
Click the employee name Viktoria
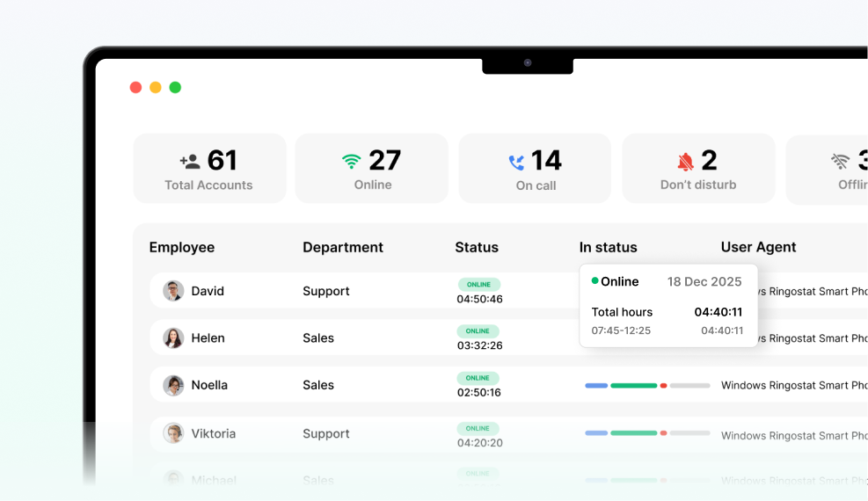[213, 433]
